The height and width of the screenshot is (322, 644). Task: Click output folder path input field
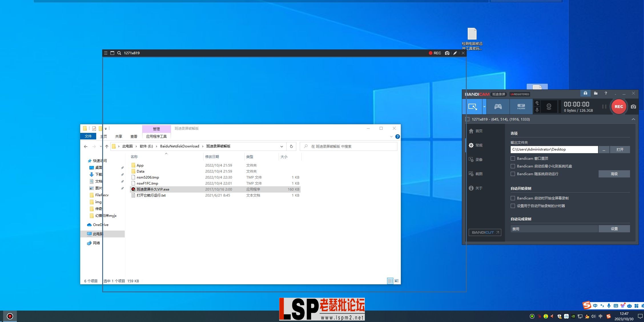click(554, 149)
